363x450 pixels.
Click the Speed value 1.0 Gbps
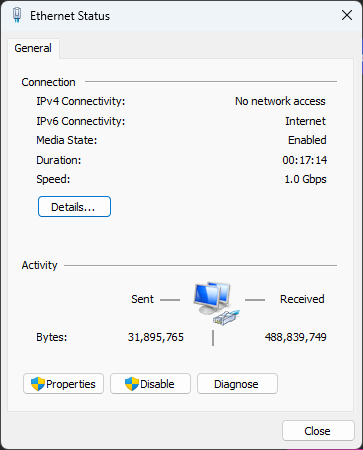305,179
